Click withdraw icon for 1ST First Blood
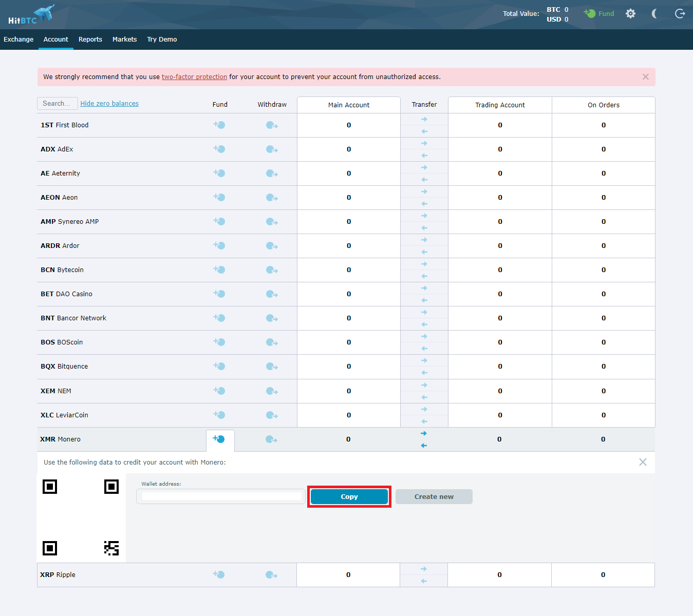The width and height of the screenshot is (693, 616). (x=272, y=125)
